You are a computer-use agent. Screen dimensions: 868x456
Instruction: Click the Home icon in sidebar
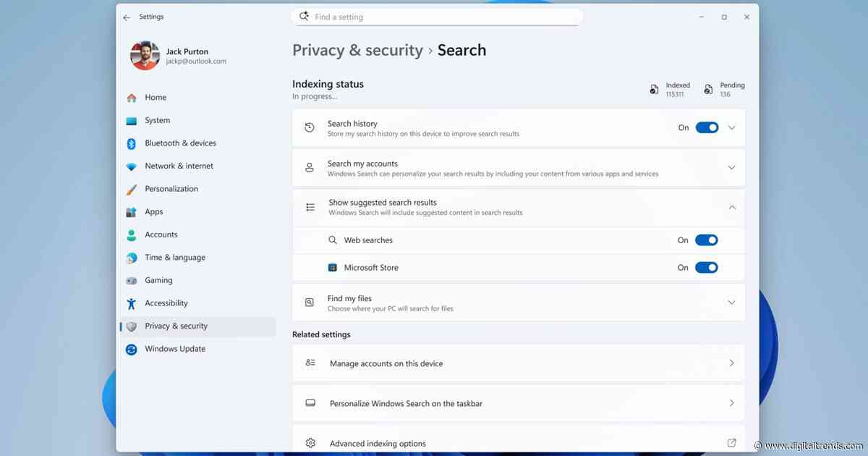(x=131, y=98)
